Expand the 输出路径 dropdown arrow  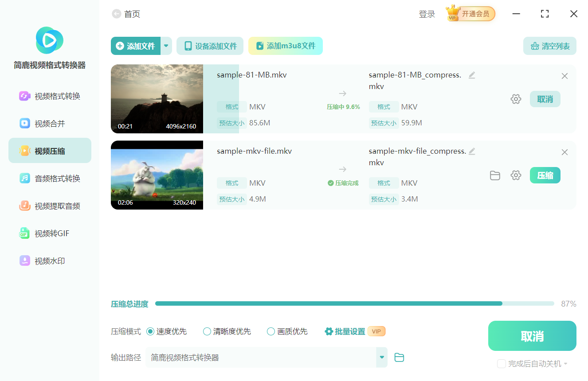(382, 358)
